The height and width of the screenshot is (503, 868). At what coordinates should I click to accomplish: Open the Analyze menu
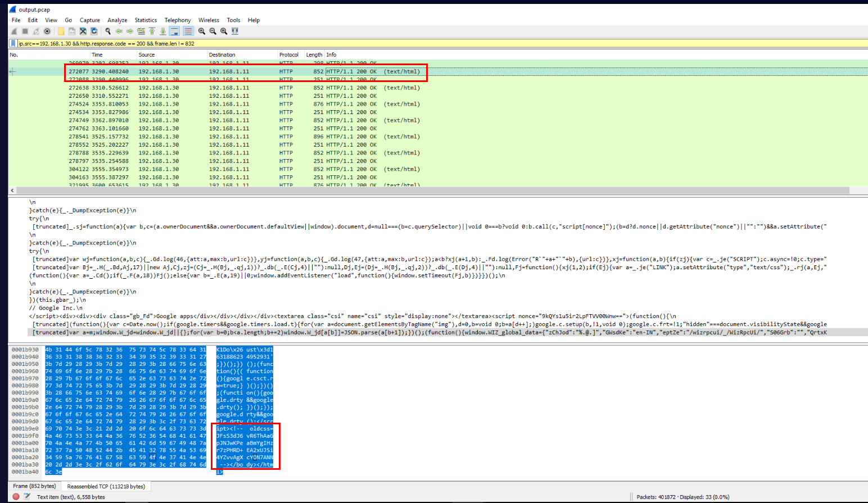click(117, 20)
